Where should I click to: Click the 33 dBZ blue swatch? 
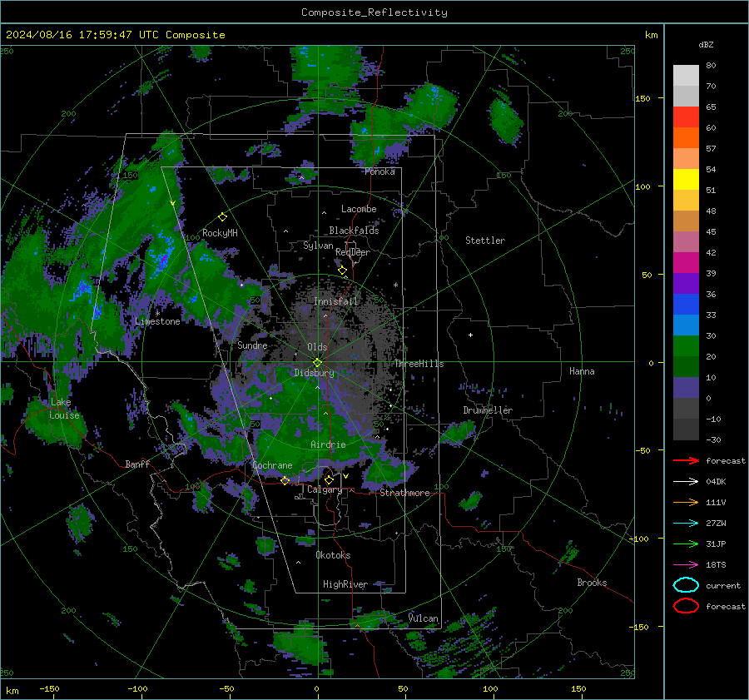pos(686,304)
